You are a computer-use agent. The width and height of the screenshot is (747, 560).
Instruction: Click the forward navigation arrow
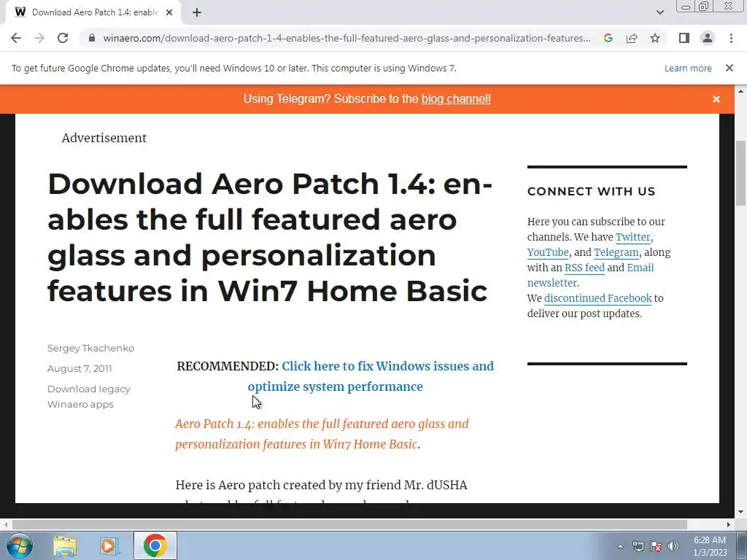pyautogui.click(x=39, y=38)
